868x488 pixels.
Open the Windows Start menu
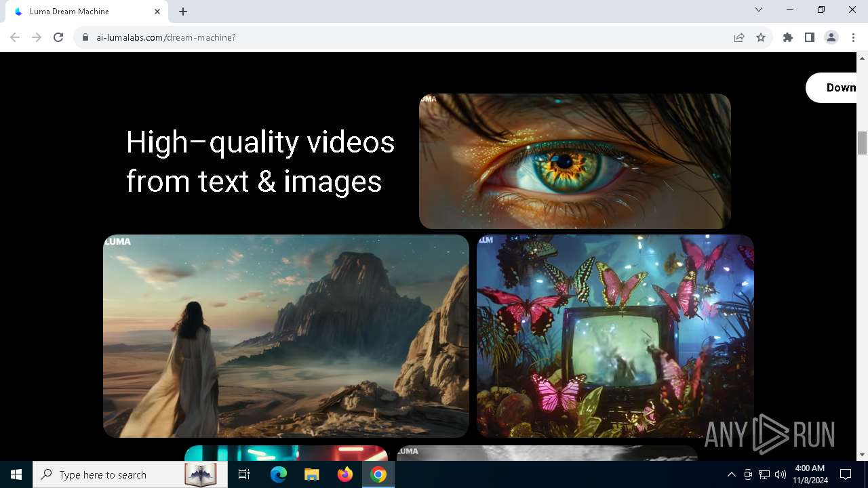(16, 474)
